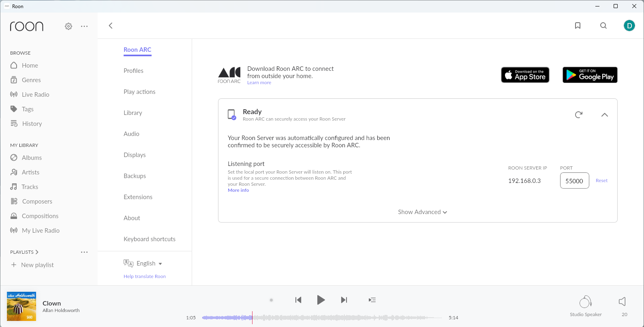This screenshot has height=327, width=644.
Task: Open the English language dropdown
Action: 143,263
